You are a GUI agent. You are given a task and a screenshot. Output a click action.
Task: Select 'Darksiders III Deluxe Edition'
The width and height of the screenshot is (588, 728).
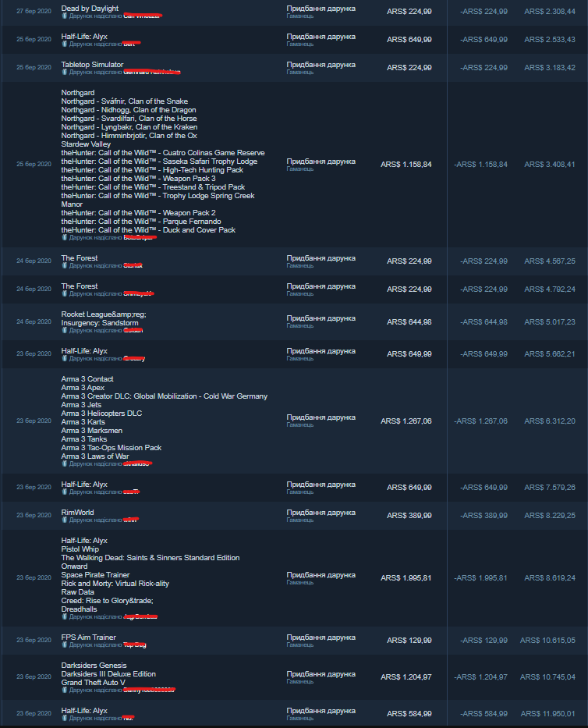coord(108,673)
